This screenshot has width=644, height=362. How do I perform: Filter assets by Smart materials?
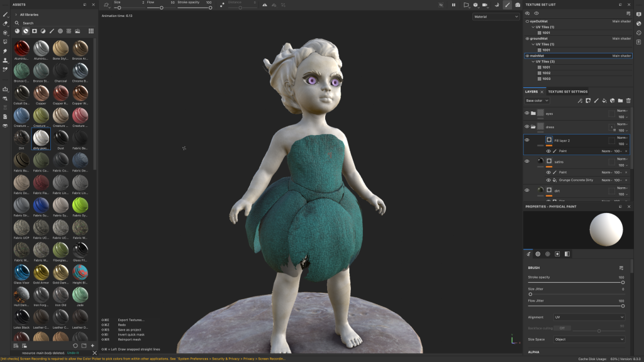(x=17, y=31)
